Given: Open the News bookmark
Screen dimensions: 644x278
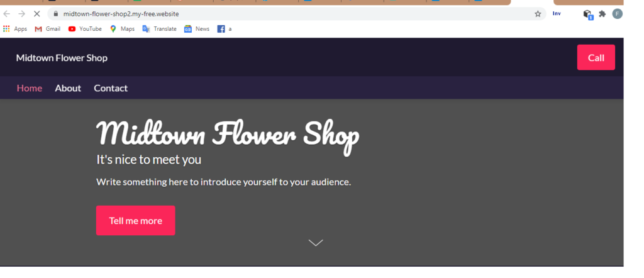Looking at the screenshot, I should [197, 29].
